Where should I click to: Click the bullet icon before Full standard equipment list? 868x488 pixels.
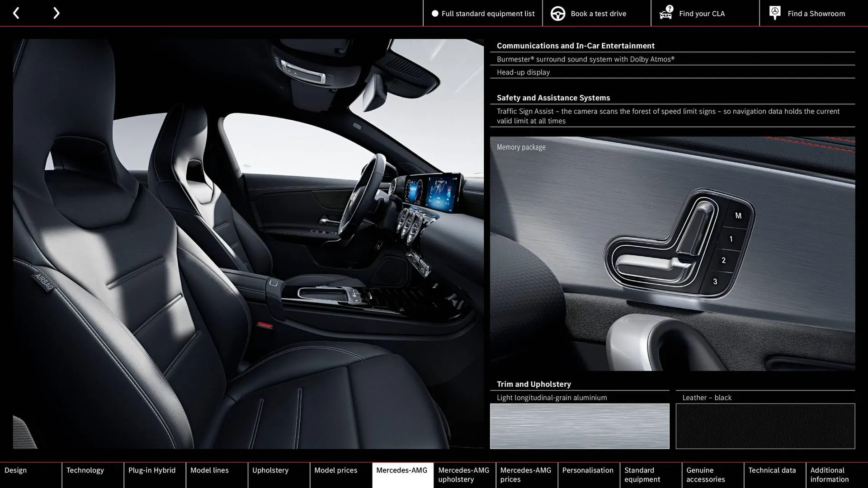pos(435,14)
